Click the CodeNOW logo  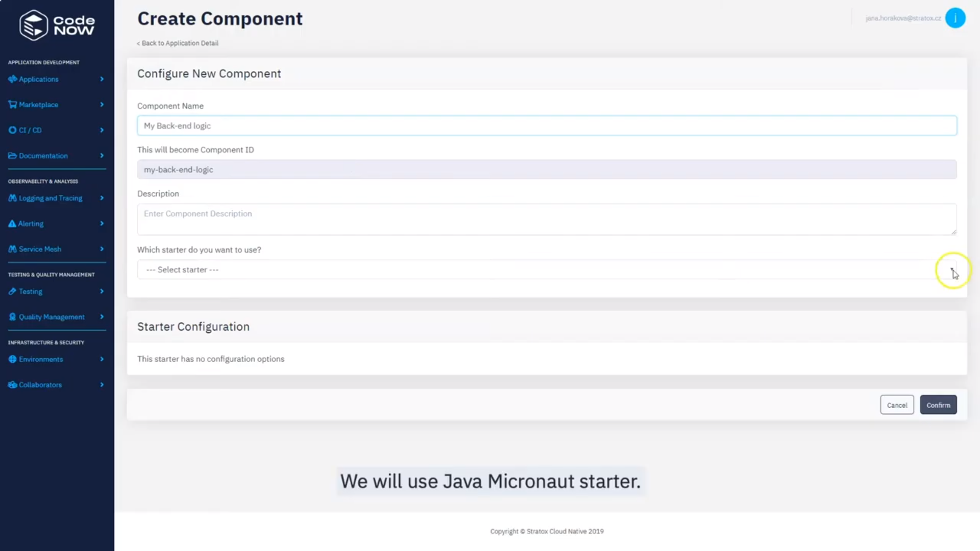pos(56,24)
